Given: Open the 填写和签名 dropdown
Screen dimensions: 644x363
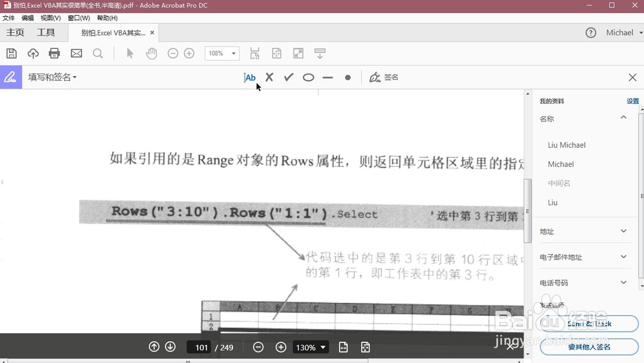Looking at the screenshot, I should (x=52, y=77).
